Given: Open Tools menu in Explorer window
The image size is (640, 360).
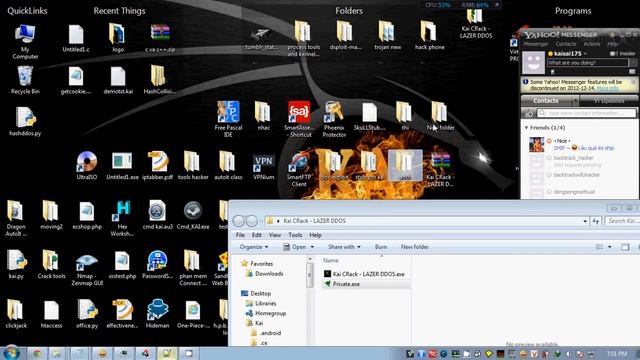Looking at the screenshot, I should pos(295,235).
